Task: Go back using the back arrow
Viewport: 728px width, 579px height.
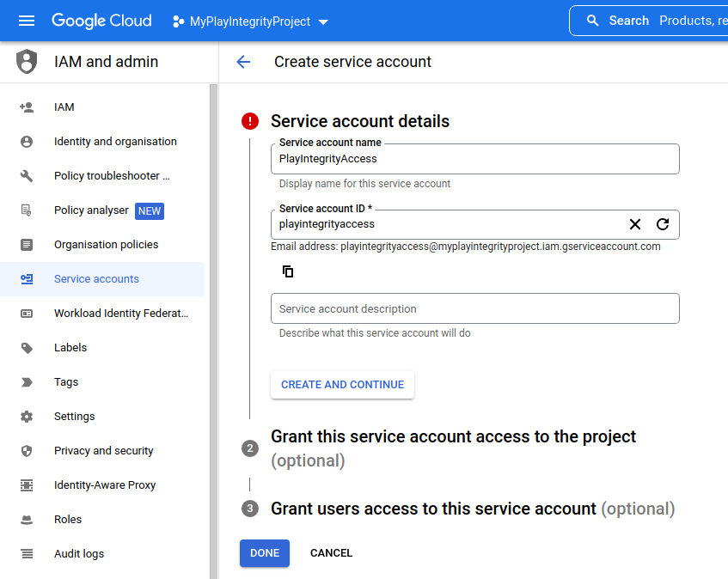Action: tap(243, 62)
